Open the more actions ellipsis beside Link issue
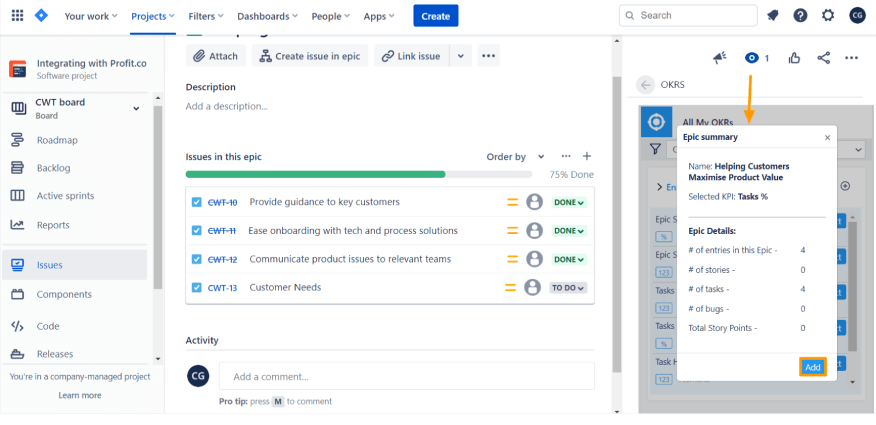The width and height of the screenshot is (876, 425). [489, 56]
